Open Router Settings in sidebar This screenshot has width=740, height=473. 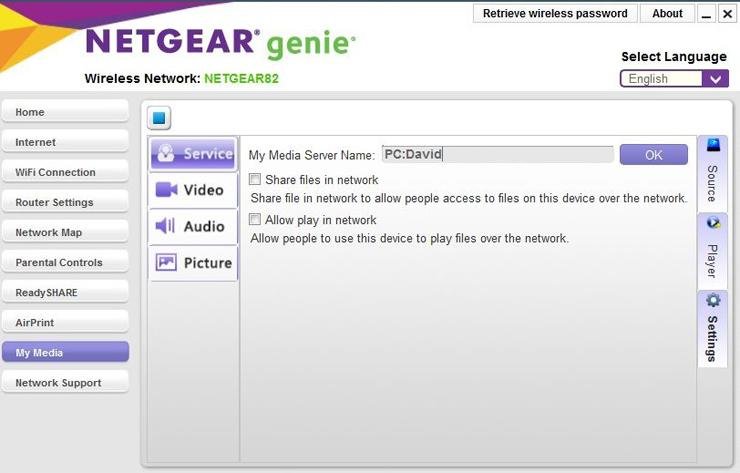coord(65,203)
